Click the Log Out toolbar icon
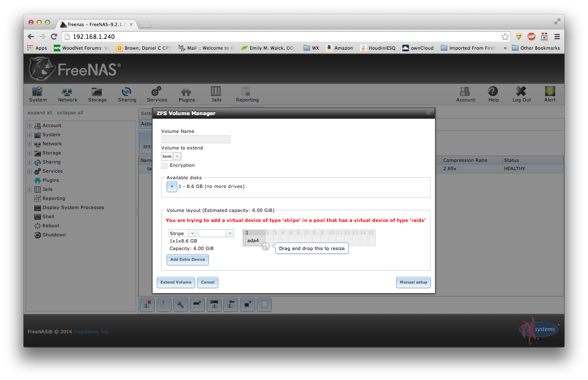The width and height of the screenshot is (588, 380). pos(521,94)
